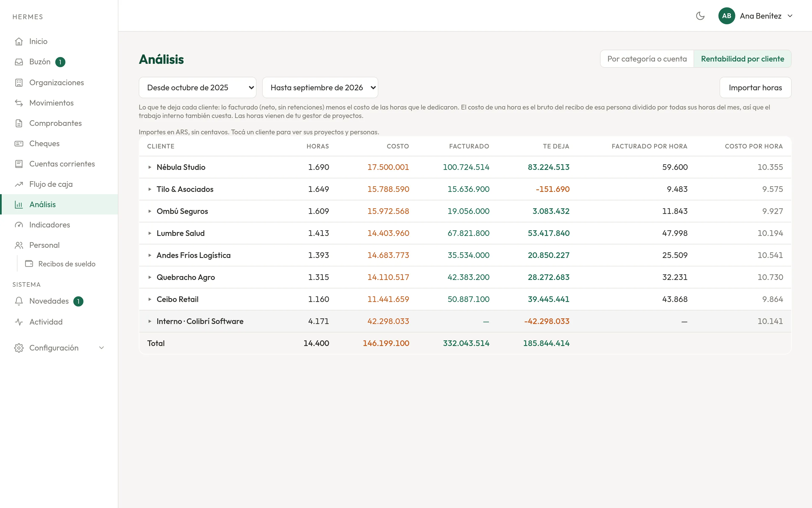Click the Configuración gear icon
Image resolution: width=812 pixels, height=508 pixels.
tap(19, 348)
